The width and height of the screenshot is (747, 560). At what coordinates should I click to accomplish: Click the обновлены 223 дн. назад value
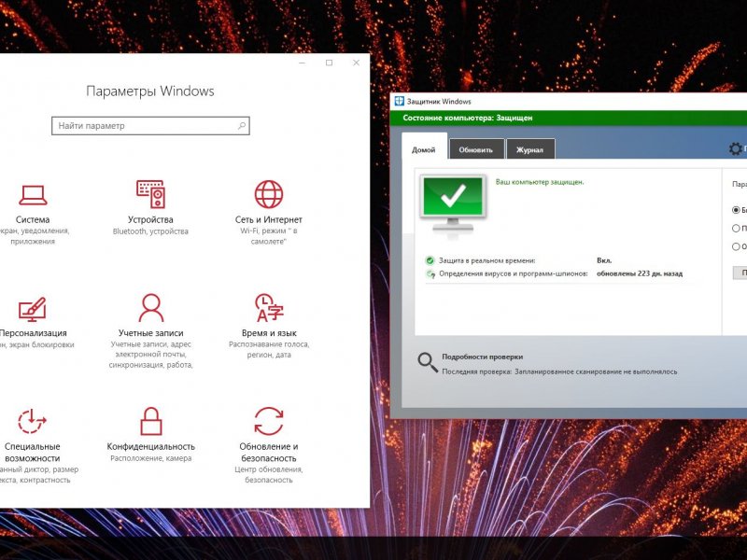[640, 273]
